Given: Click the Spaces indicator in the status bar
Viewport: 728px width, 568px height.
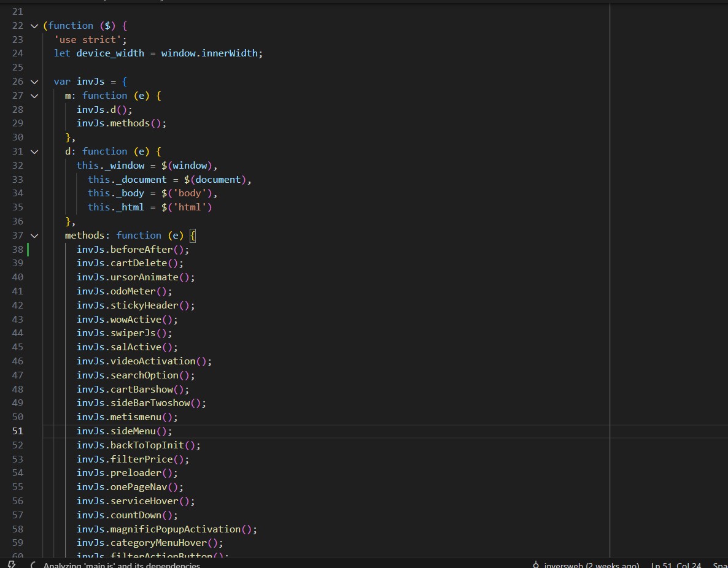Looking at the screenshot, I should [x=721, y=564].
